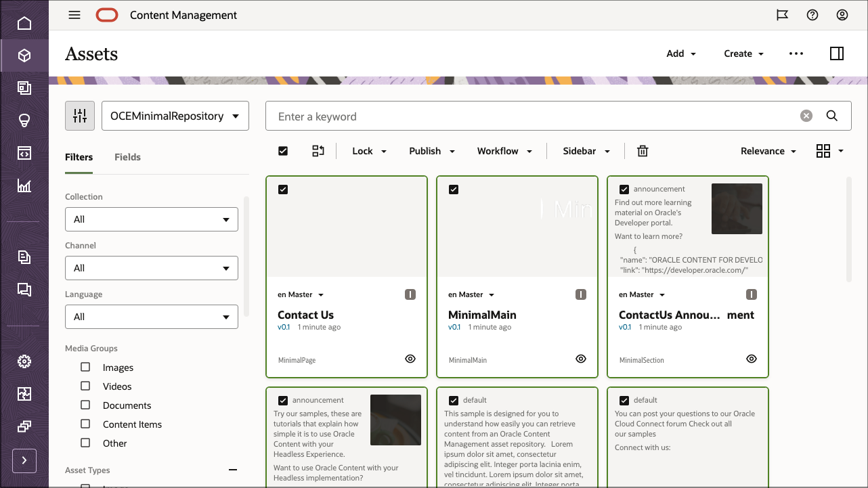The image size is (868, 488).
Task: Click the delete trash icon in the toolbar
Action: [x=642, y=151]
